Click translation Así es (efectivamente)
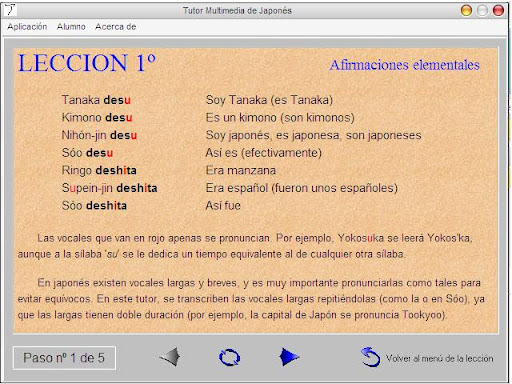512x384 pixels. 264,153
